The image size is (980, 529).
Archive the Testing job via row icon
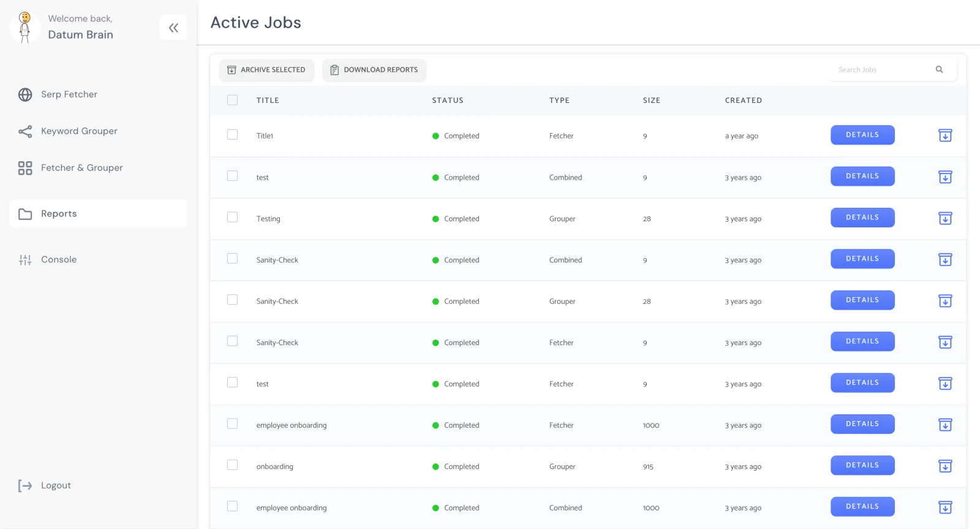click(x=945, y=218)
